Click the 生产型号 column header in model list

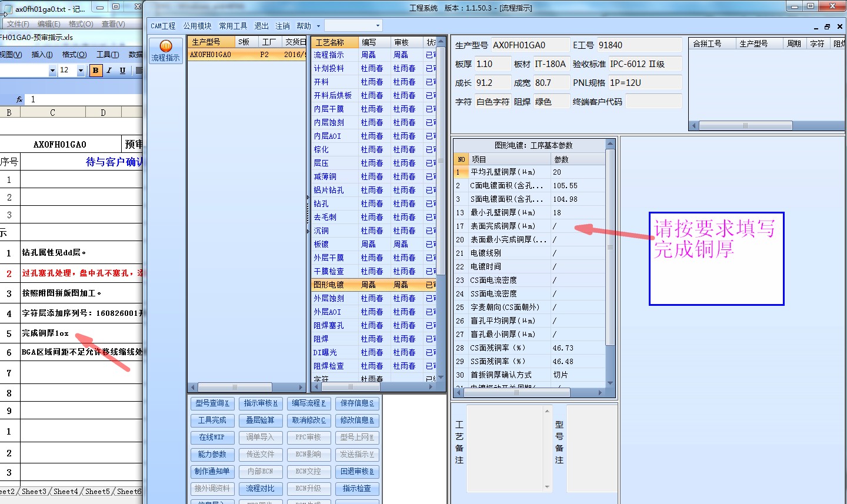tap(211, 42)
